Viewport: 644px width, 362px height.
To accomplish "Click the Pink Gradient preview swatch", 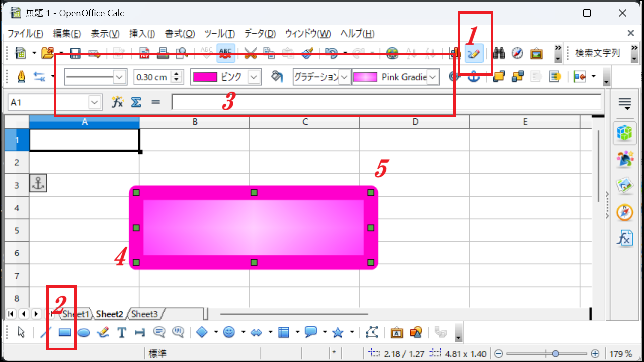I will click(366, 77).
